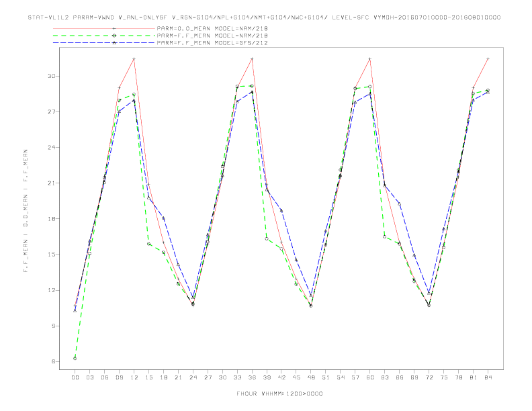Click the red solid legend line sample
The image size is (532, 411).
click(104, 28)
